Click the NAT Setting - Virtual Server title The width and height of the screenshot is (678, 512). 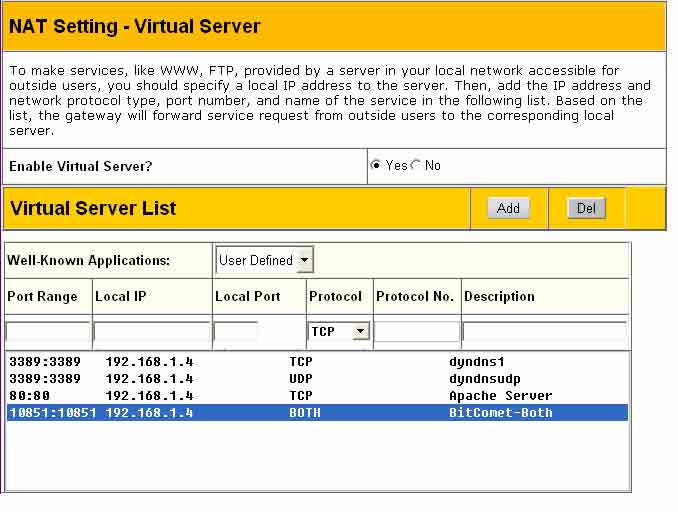click(x=135, y=27)
